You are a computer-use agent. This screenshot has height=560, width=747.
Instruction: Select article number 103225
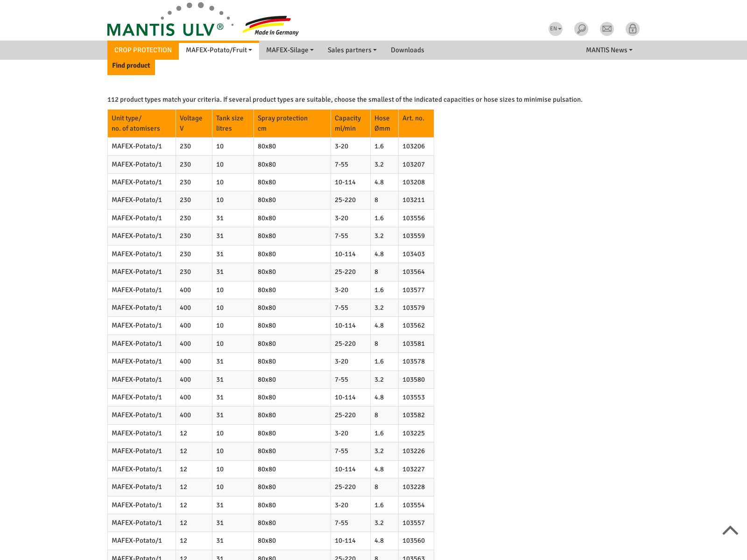click(x=414, y=434)
